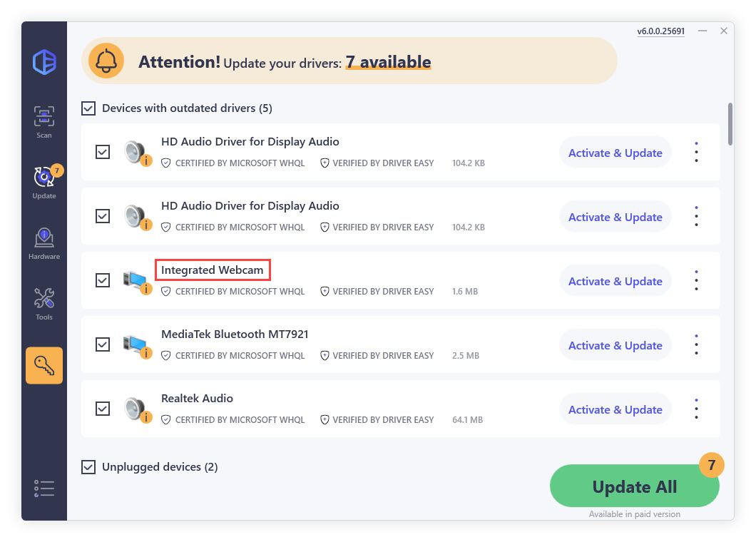Open the Hardware info section
This screenshot has height=542, width=756.
click(44, 242)
